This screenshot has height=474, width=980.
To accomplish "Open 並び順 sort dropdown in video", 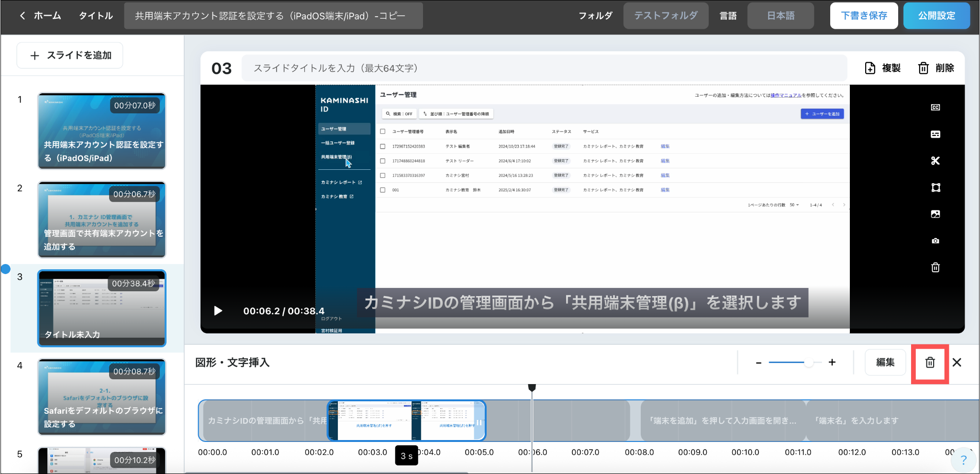I will point(456,114).
